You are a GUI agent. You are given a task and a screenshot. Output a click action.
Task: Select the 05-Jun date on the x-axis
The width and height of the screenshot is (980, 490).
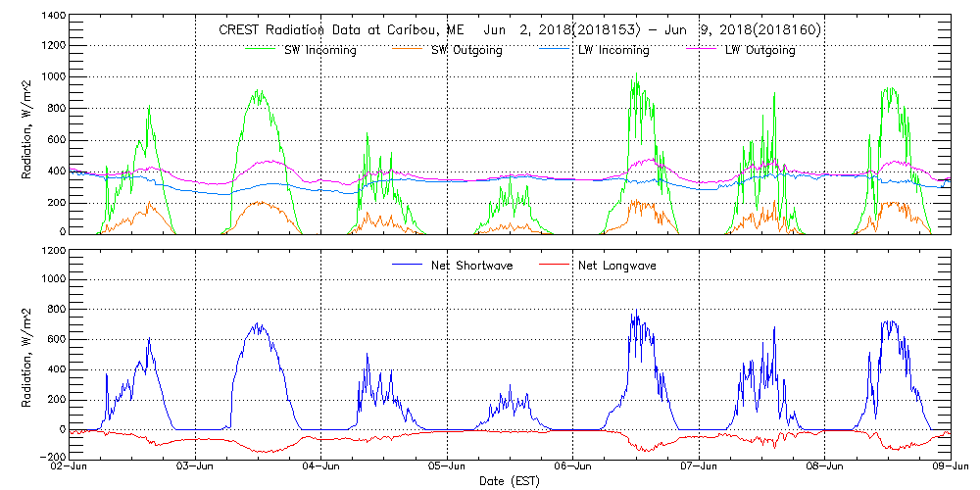pyautogui.click(x=448, y=467)
